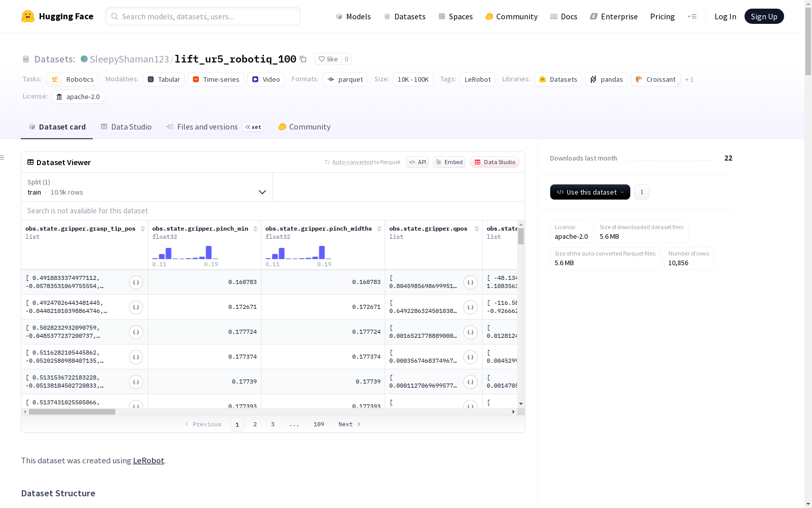This screenshot has height=508, width=812.
Task: Open Enterprise in the top navigation
Action: pyautogui.click(x=614, y=16)
